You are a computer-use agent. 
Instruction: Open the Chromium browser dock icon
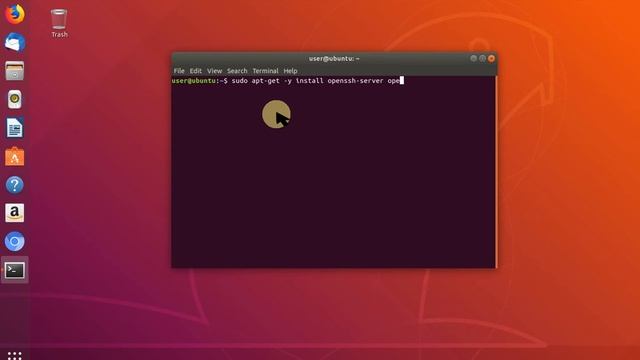coord(15,242)
